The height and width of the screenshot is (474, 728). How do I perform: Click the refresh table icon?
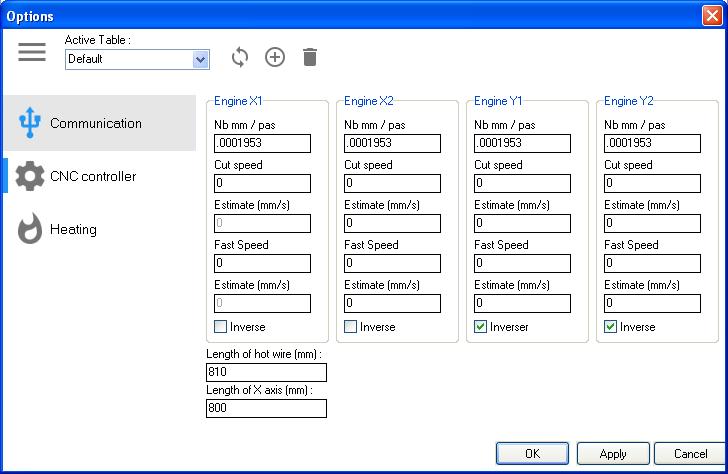pyautogui.click(x=239, y=57)
